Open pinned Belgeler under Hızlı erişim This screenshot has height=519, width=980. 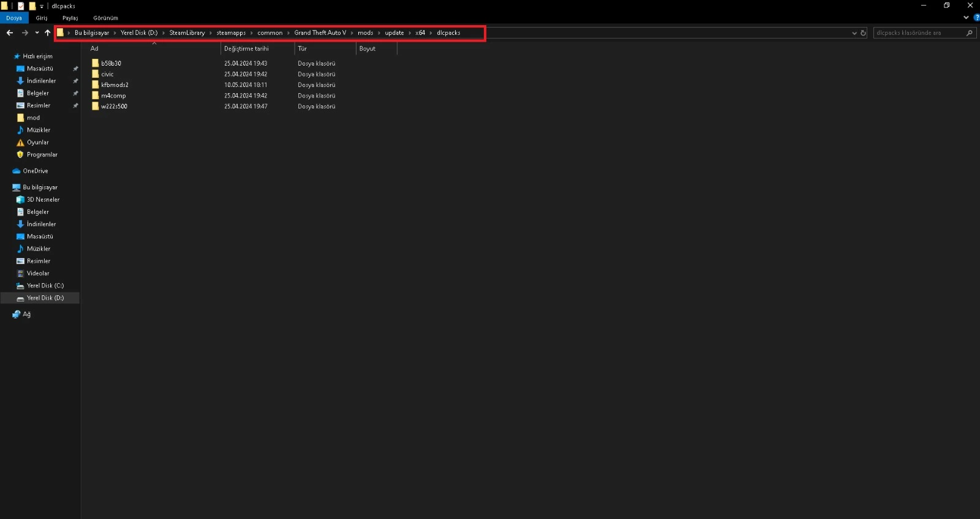pyautogui.click(x=37, y=93)
